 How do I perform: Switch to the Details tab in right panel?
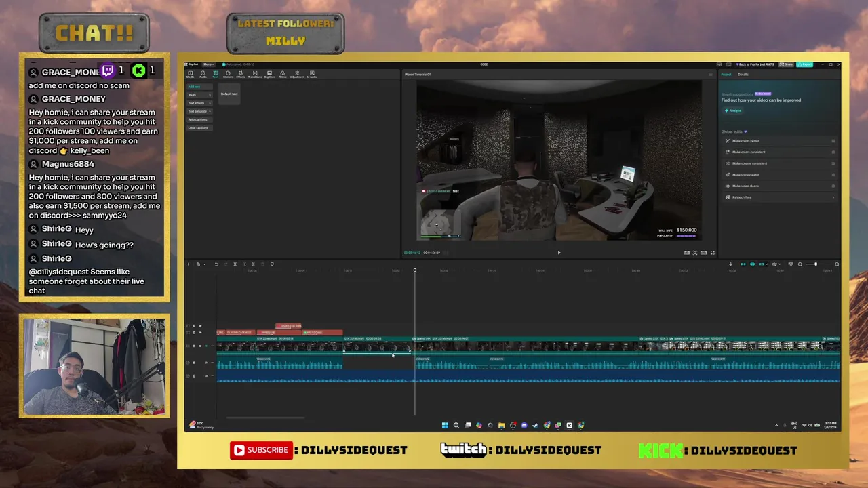[743, 74]
